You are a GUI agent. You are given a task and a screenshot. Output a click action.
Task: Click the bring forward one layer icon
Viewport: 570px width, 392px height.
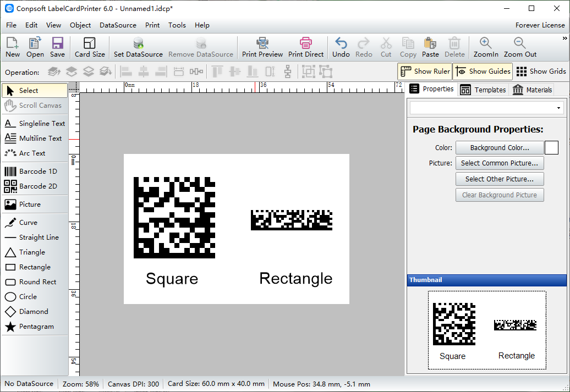pyautogui.click(x=72, y=71)
